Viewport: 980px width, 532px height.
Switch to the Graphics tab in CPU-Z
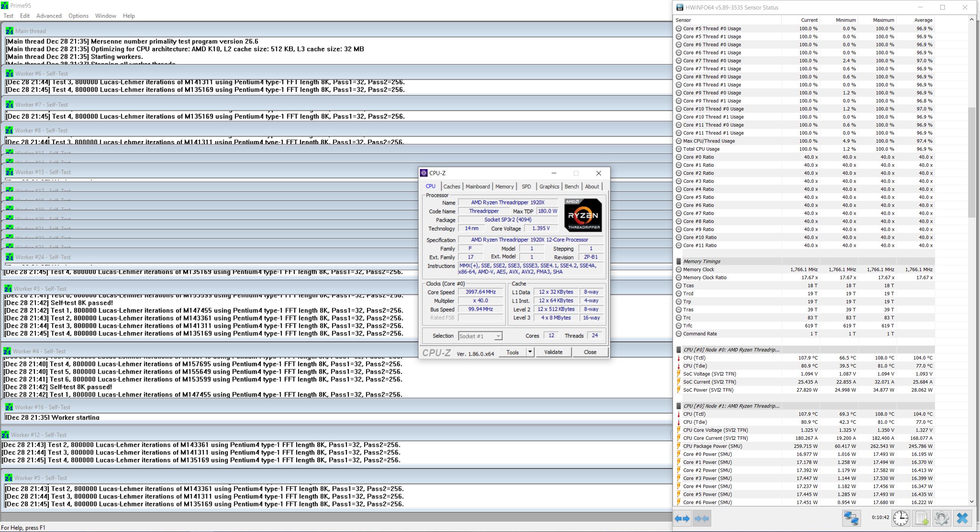tap(549, 187)
